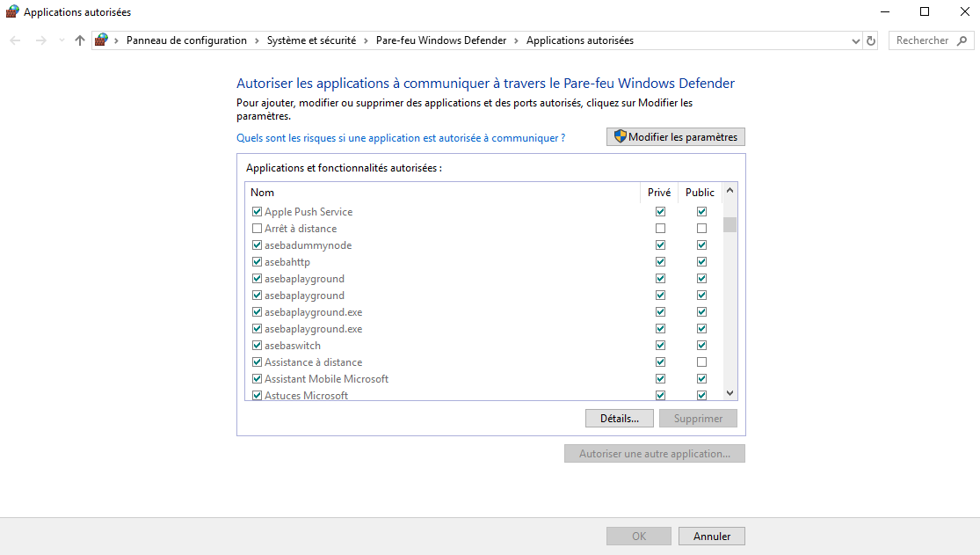Click Modifier les paramètres button
The height and width of the screenshot is (555, 980).
pos(676,137)
